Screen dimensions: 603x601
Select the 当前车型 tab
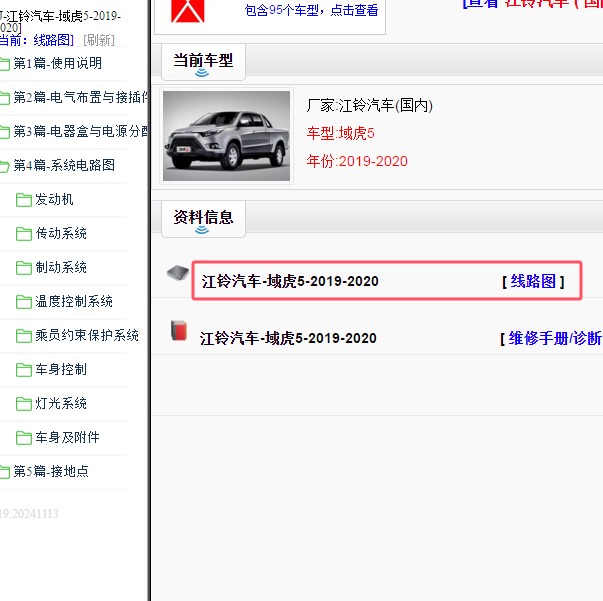[203, 61]
